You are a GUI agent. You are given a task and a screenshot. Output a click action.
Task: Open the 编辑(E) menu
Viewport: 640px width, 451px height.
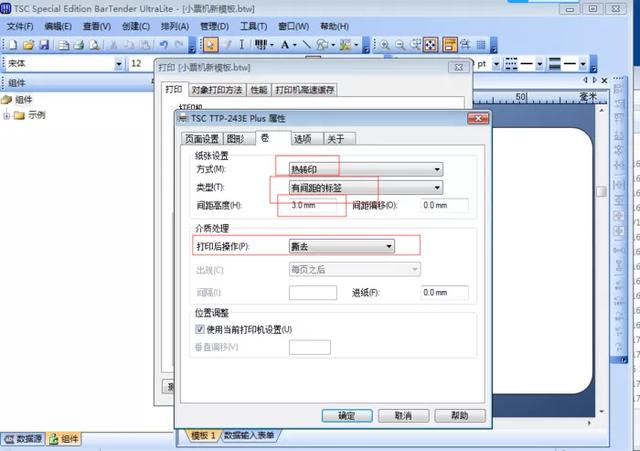click(x=58, y=27)
